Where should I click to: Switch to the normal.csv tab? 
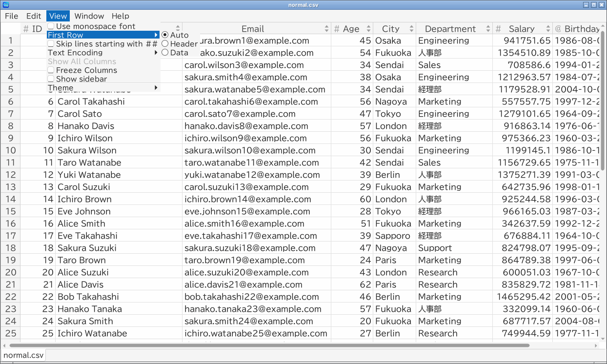point(23,355)
